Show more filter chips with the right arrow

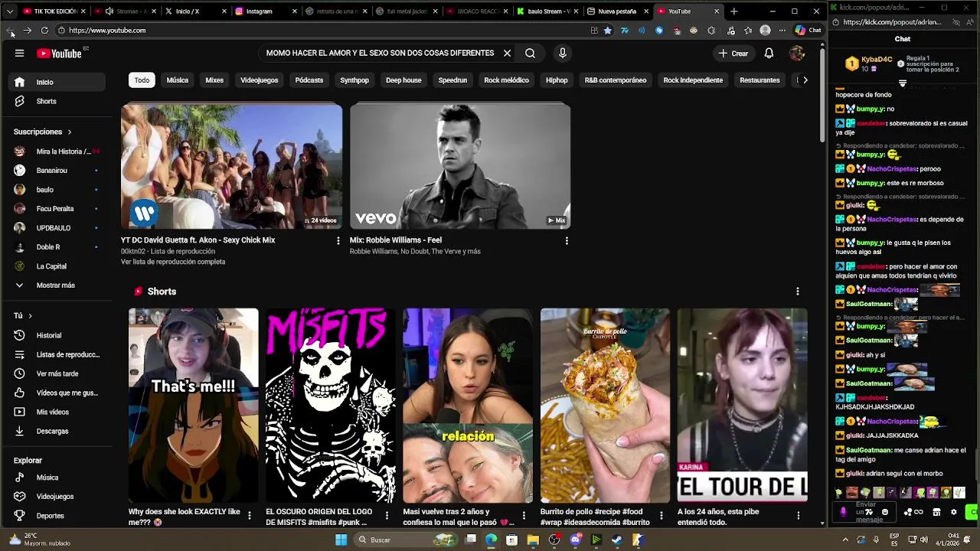[805, 80]
